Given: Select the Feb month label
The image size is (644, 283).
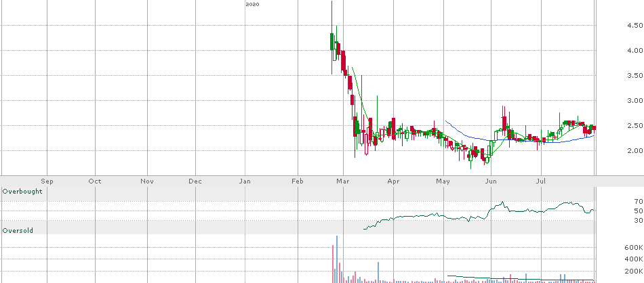Looking at the screenshot, I should pyautogui.click(x=298, y=181).
